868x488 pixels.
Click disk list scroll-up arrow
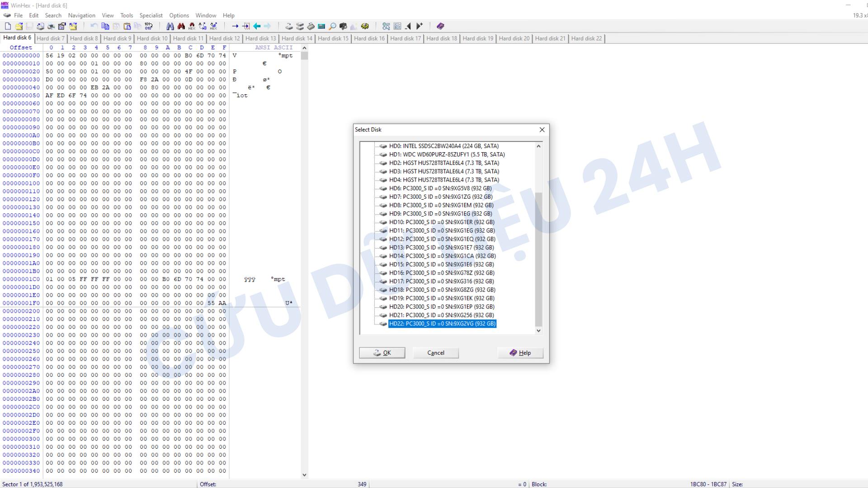[x=538, y=146]
